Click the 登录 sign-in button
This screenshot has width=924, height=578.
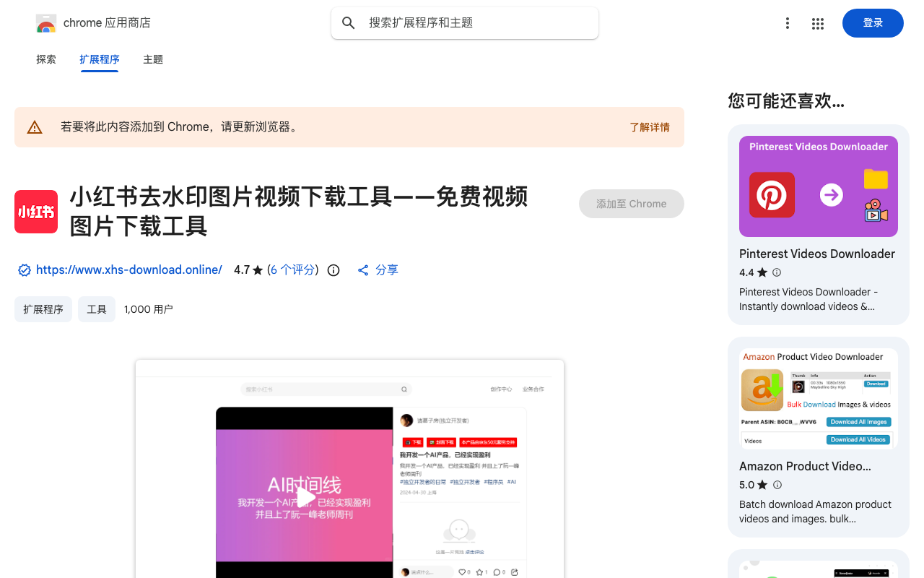873,23
